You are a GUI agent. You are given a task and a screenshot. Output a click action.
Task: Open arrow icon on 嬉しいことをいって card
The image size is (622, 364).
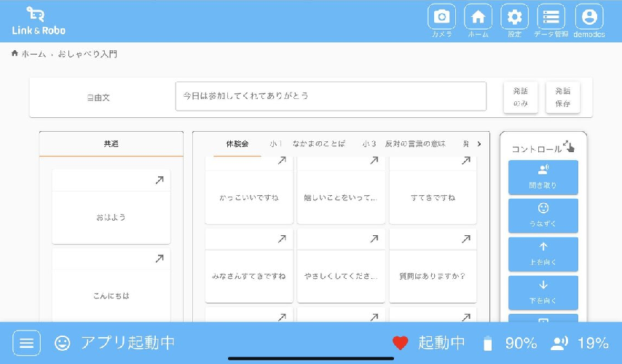pos(374,161)
